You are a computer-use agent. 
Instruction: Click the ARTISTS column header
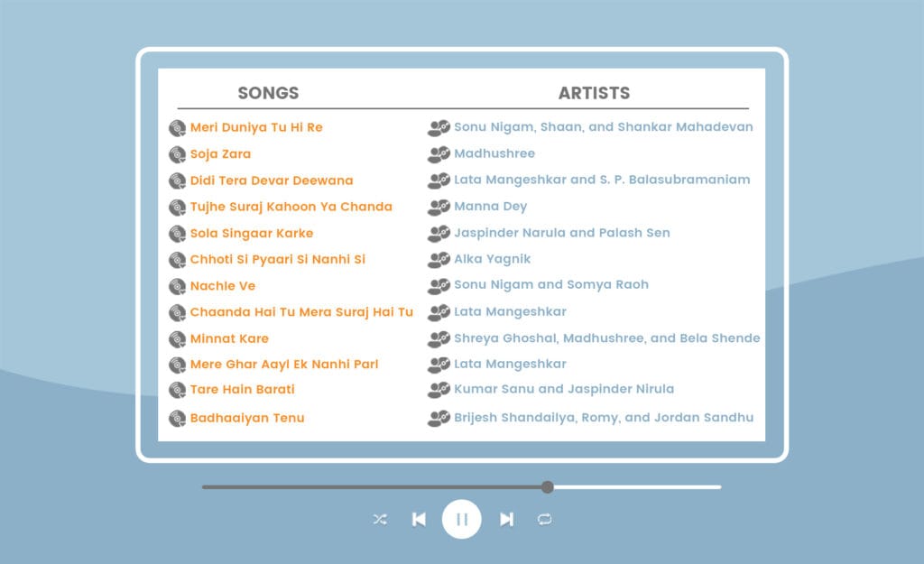coord(594,93)
